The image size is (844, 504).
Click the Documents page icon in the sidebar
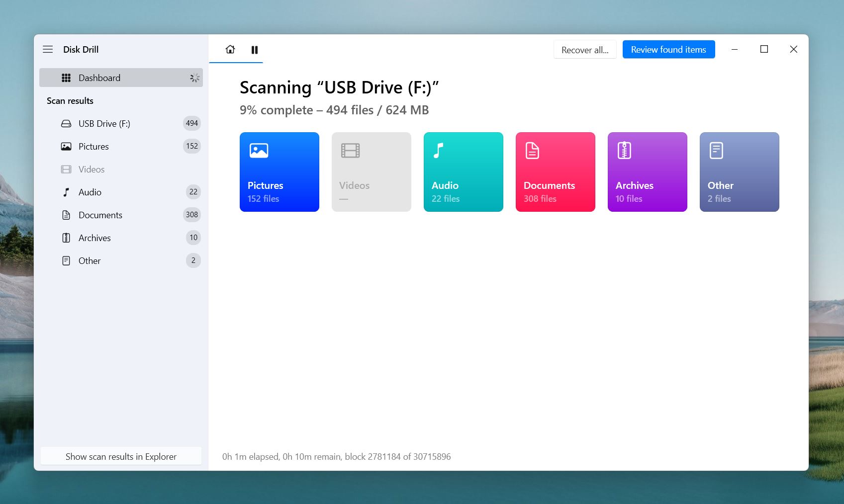tap(66, 215)
